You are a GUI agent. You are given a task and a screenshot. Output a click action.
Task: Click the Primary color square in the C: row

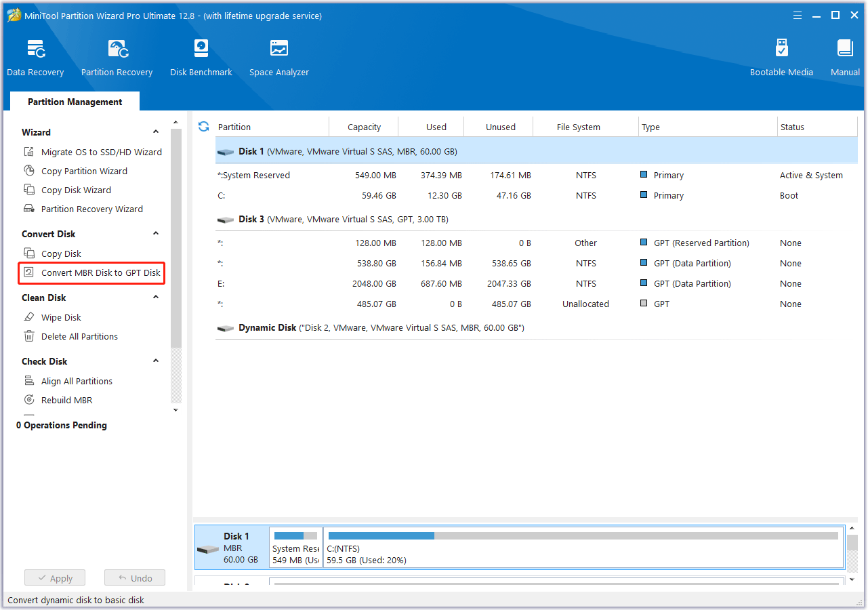coord(644,195)
